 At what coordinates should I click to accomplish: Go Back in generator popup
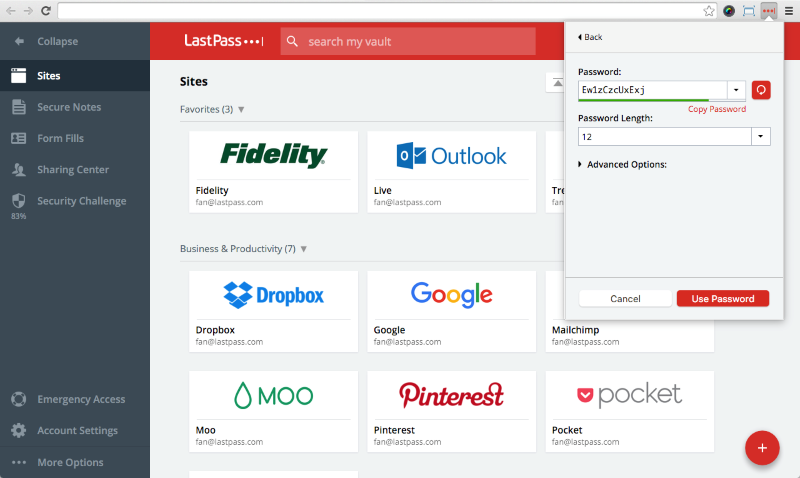[x=590, y=37]
